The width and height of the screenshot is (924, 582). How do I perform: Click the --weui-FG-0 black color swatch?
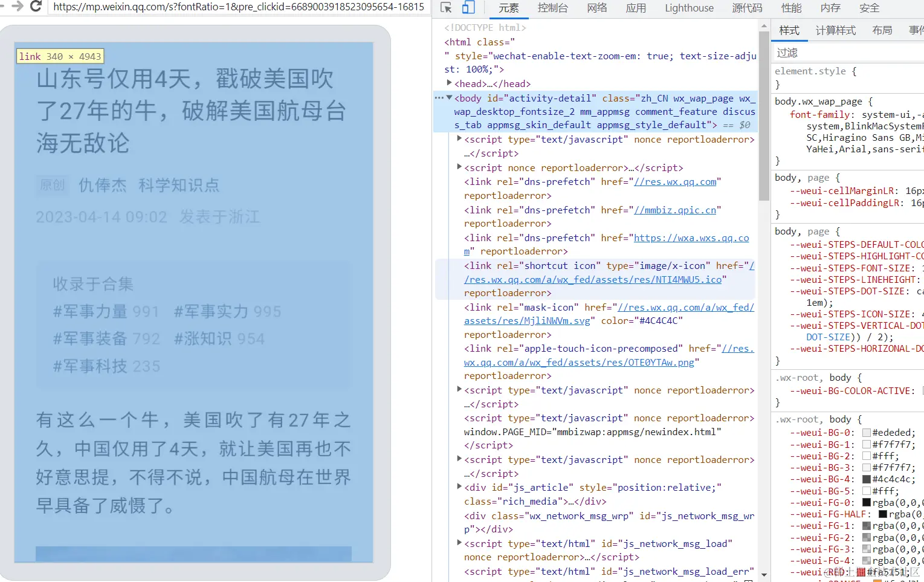point(867,502)
